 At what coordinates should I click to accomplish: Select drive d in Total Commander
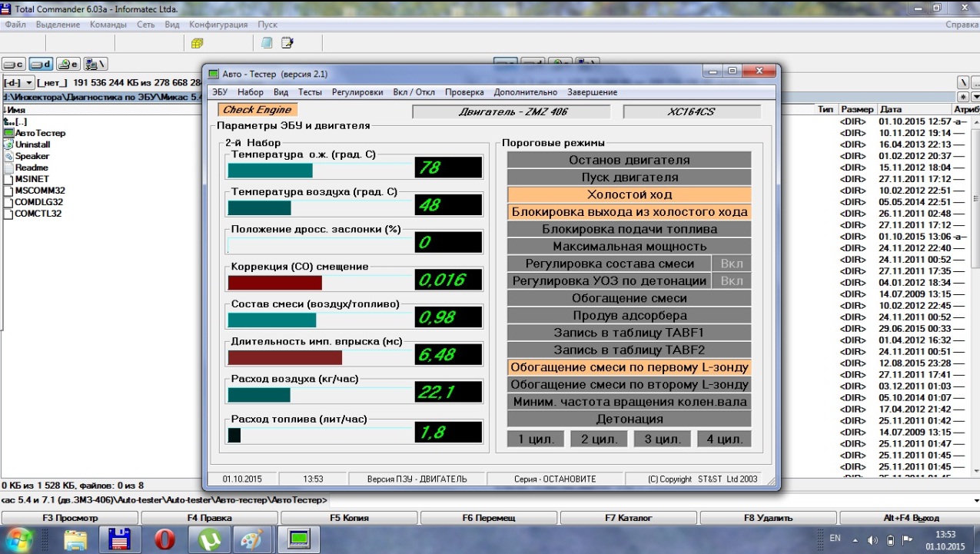pyautogui.click(x=42, y=65)
